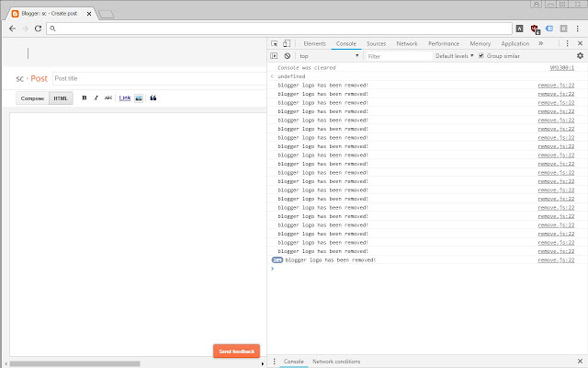Click the Blogger favicon on the tab
The width and height of the screenshot is (588, 368).
tap(15, 14)
